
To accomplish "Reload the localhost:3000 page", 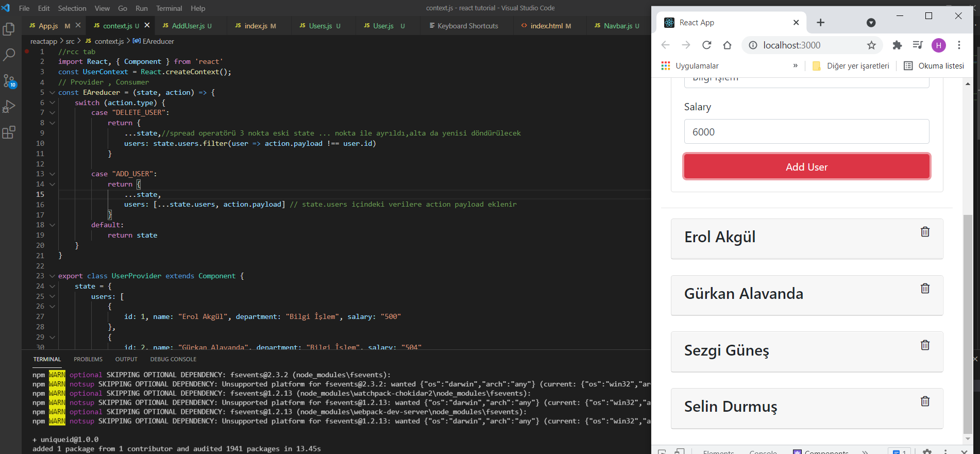I will point(706,45).
